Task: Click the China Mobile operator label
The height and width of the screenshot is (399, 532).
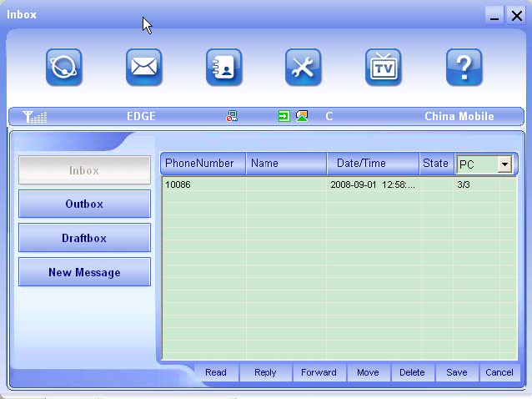Action: tap(459, 117)
